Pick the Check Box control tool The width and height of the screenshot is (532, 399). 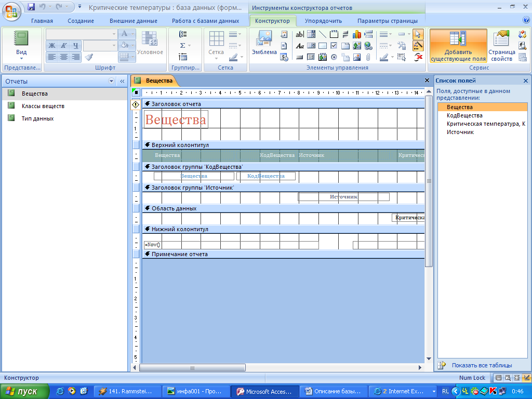click(334, 46)
